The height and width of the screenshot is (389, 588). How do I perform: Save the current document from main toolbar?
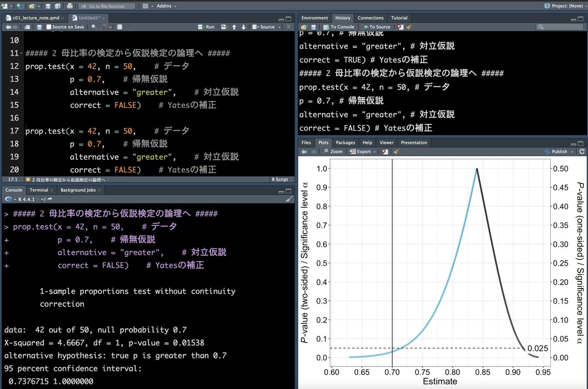[x=48, y=6]
